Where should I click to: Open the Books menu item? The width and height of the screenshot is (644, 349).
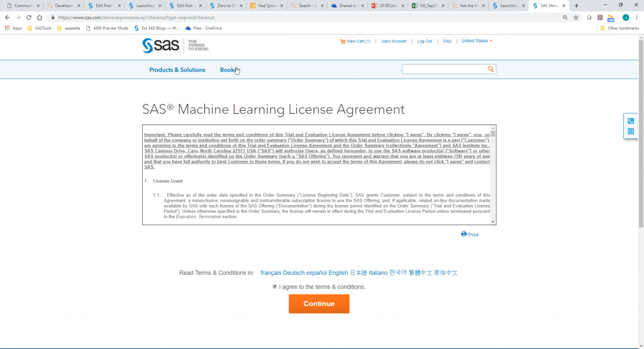point(228,70)
